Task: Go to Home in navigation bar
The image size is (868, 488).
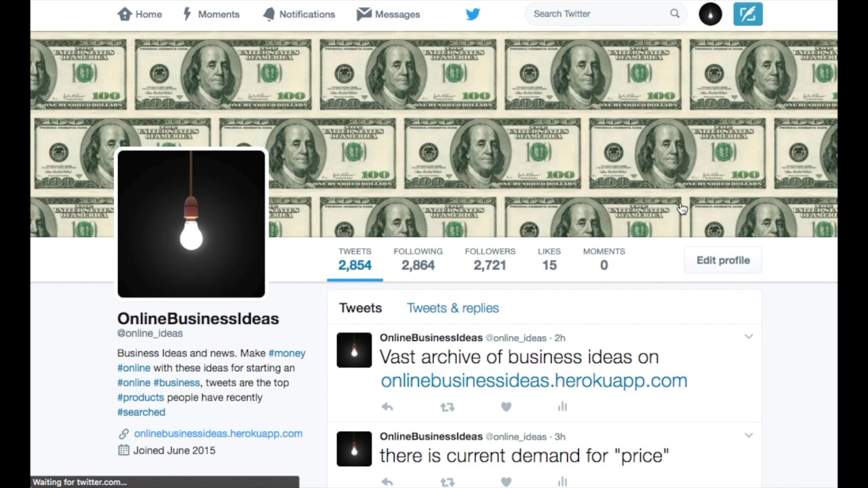Action: (140, 14)
